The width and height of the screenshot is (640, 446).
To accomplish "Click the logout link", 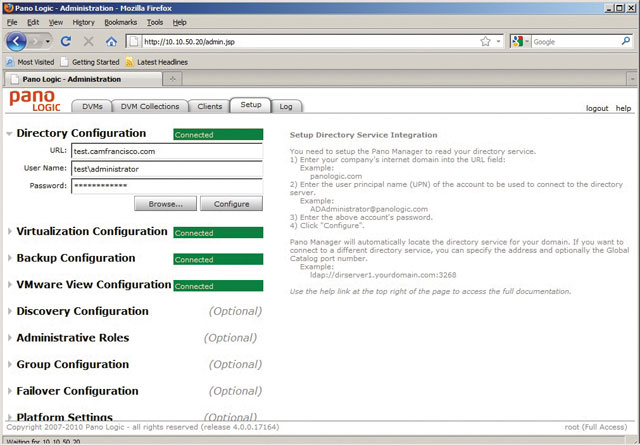I will (597, 108).
